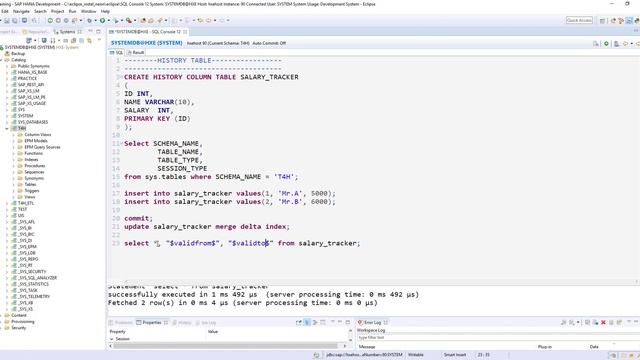Execute SQL using the green console toolbar icon
This screenshot has width=640, height=360.
tap(607, 43)
